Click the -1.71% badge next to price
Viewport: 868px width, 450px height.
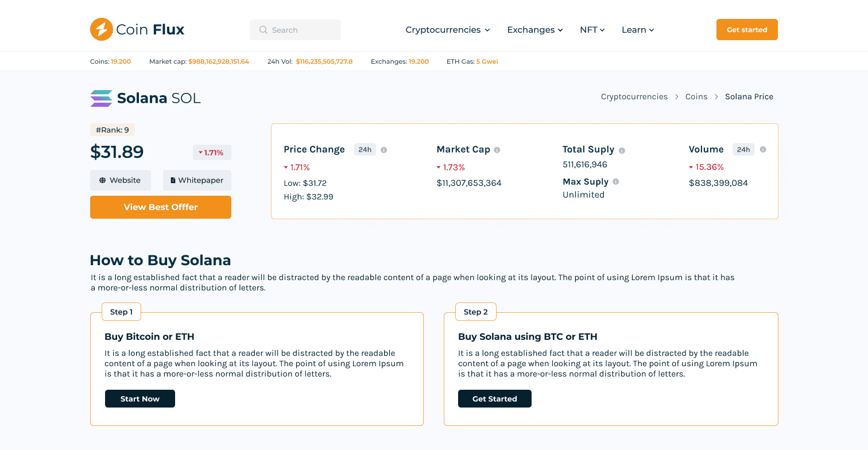[212, 153]
